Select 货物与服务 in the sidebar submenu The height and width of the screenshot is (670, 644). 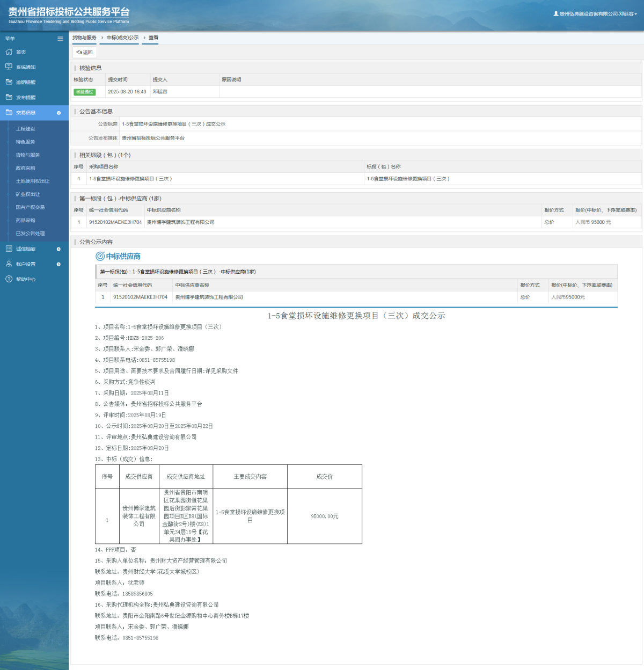[x=28, y=155]
